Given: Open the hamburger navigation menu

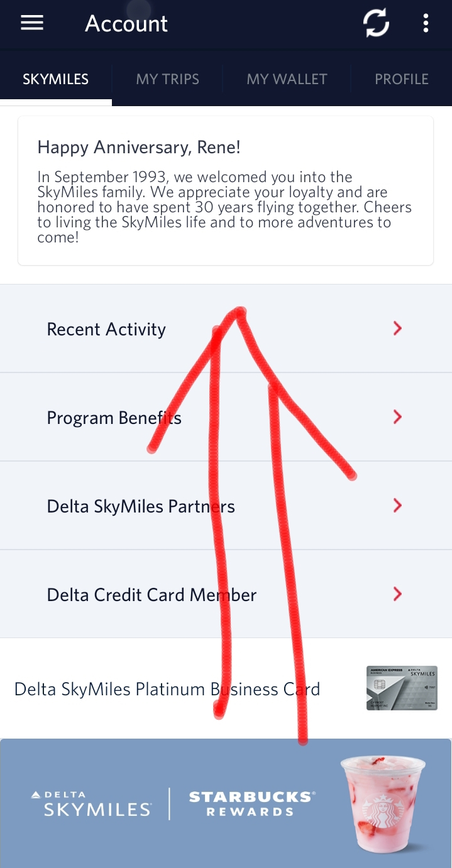Looking at the screenshot, I should point(32,23).
